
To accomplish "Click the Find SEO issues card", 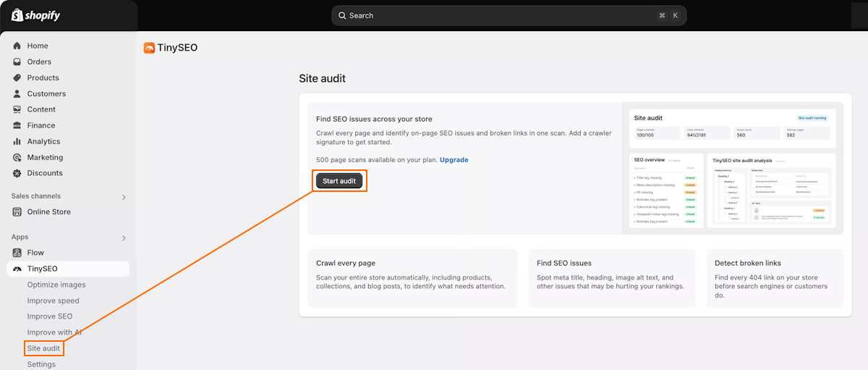I will 612,278.
